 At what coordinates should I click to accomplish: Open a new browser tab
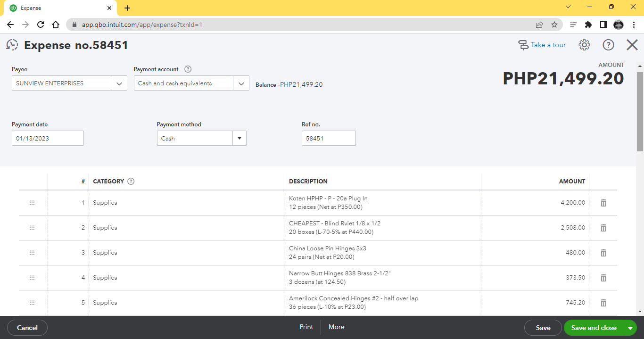point(127,8)
